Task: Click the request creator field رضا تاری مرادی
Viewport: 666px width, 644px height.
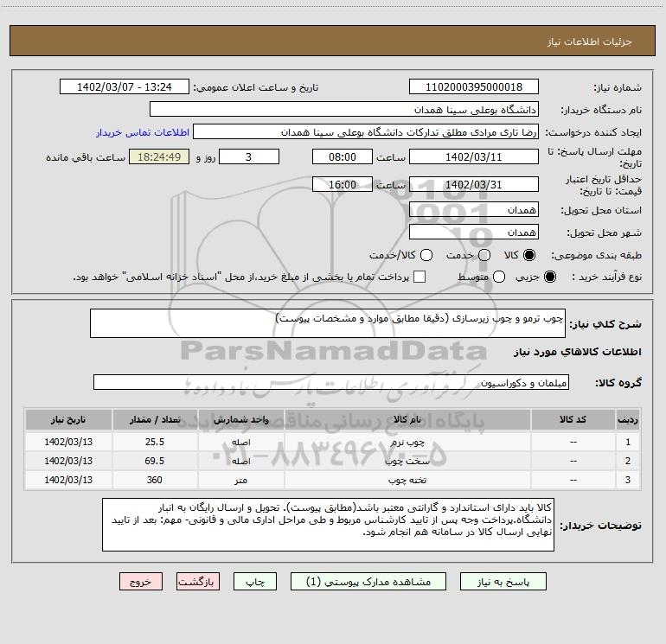Action: click(x=366, y=132)
